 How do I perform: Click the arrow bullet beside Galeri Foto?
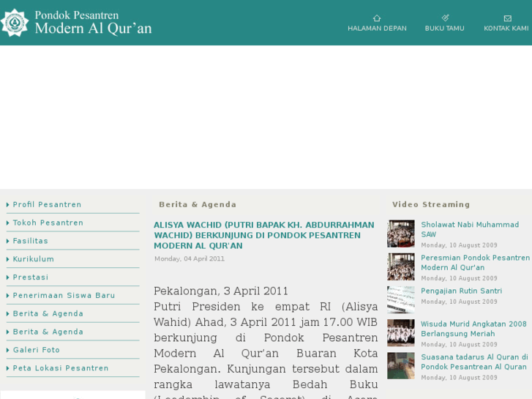[x=8, y=350]
